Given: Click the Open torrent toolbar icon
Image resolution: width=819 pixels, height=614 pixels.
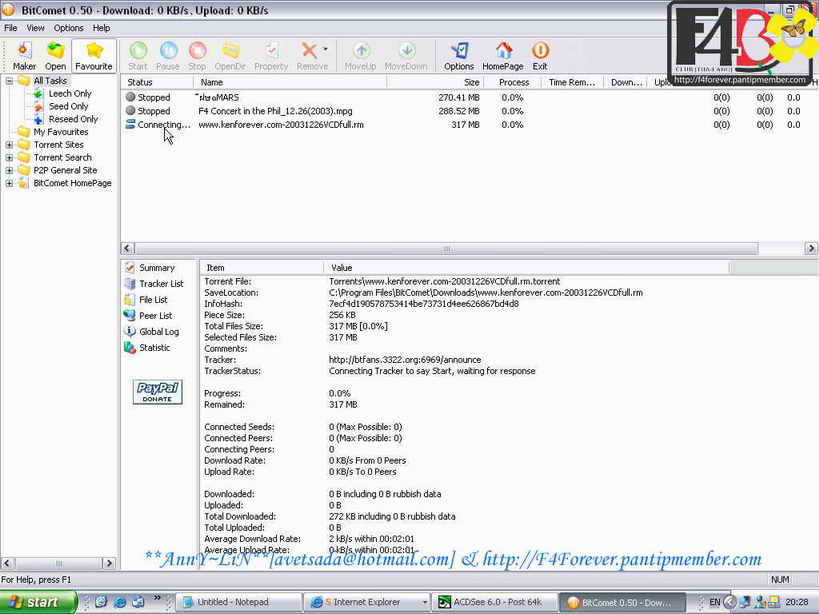Looking at the screenshot, I should (x=55, y=56).
